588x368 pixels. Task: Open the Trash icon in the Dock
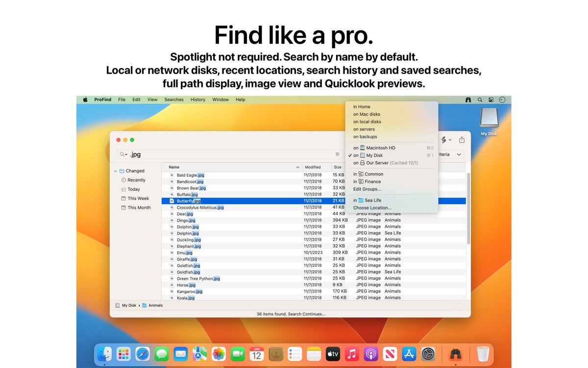[483, 354]
